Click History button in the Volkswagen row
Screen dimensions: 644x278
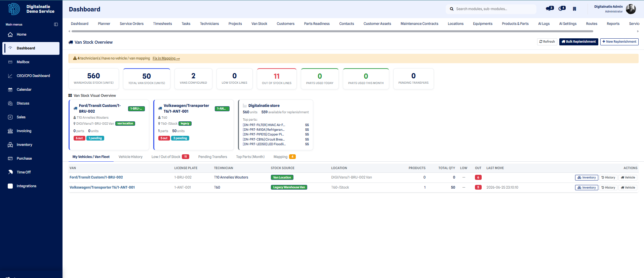pyautogui.click(x=608, y=188)
